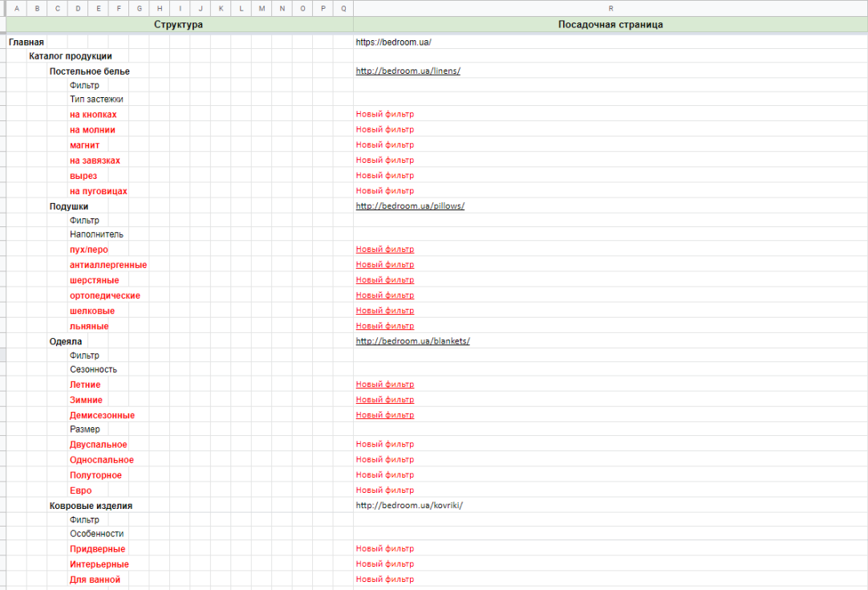Image resolution: width=868 pixels, height=590 pixels.
Task: Select the магнит cell
Action: tap(85, 145)
